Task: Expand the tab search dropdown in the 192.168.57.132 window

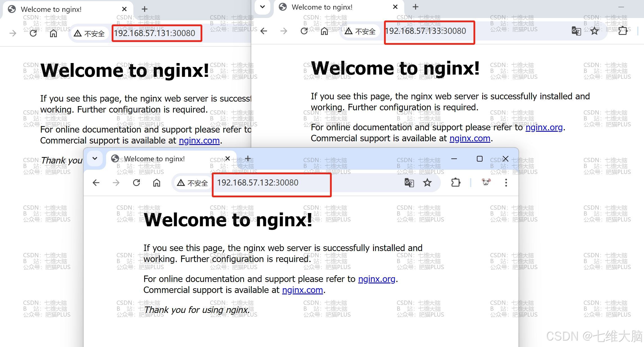Action: [x=95, y=158]
